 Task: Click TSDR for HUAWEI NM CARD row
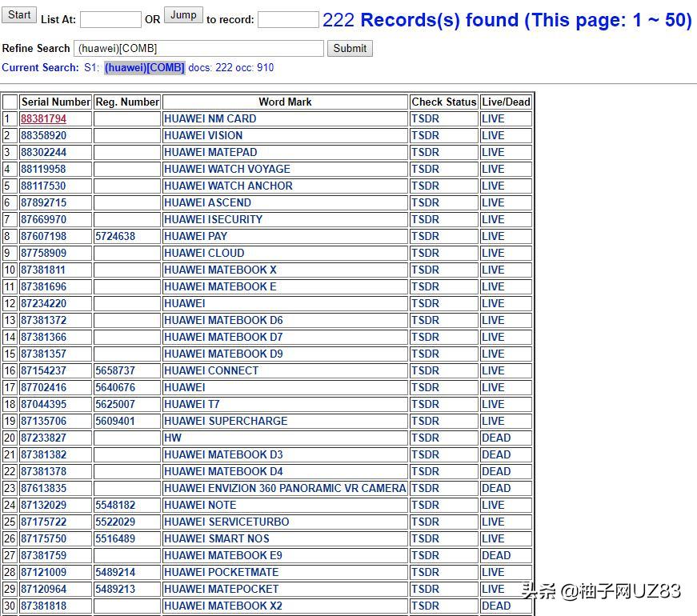(425, 118)
